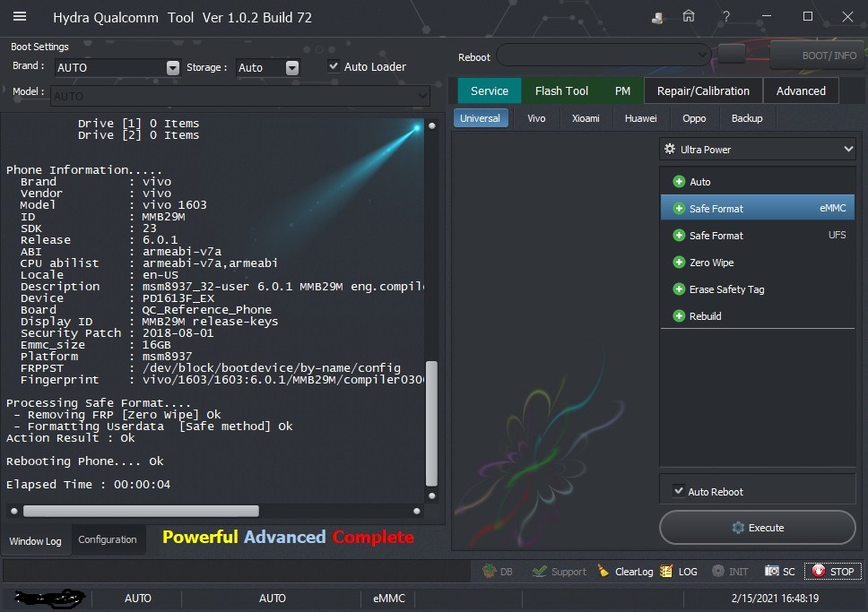Click the eMMC status bar entry
This screenshot has width=868, height=612.
tap(389, 599)
